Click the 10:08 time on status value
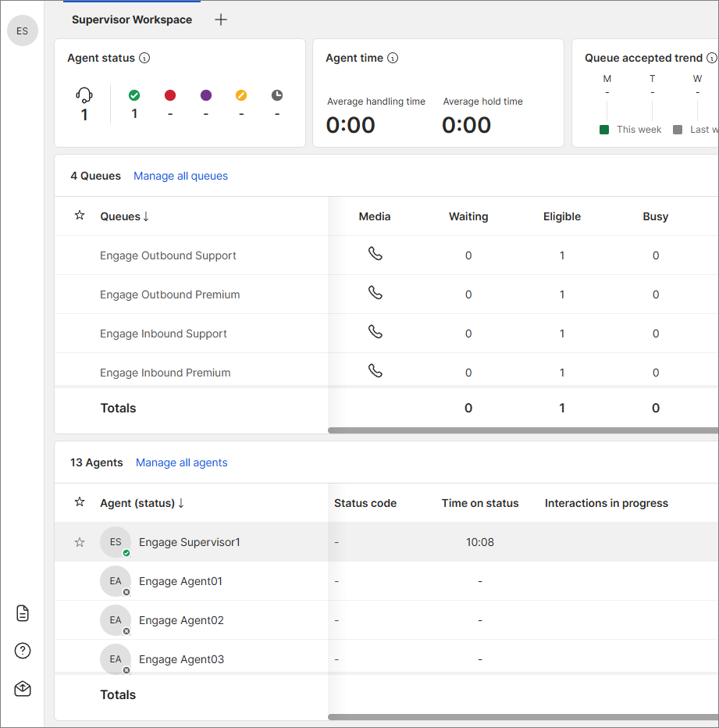 tap(480, 542)
